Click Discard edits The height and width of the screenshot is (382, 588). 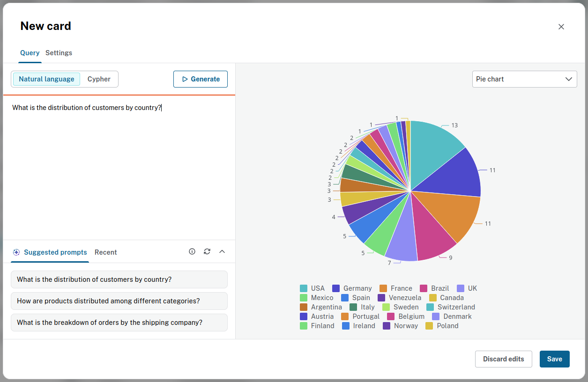[x=503, y=359]
